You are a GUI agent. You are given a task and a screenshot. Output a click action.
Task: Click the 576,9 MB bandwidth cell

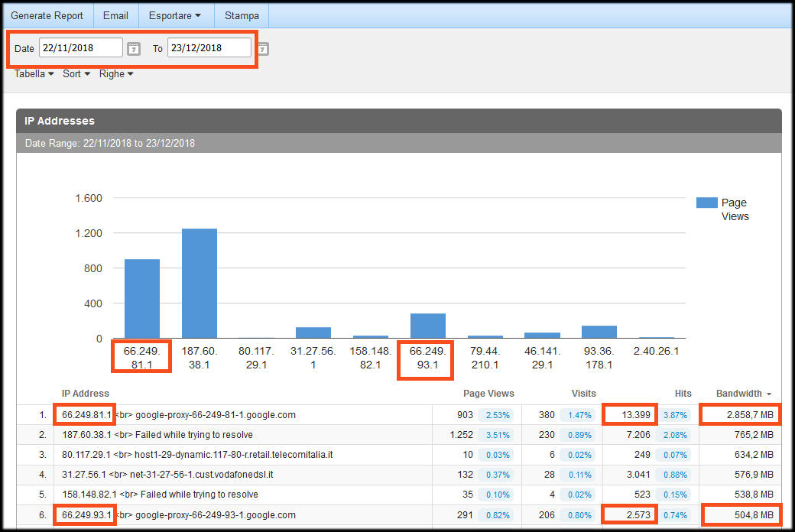point(754,475)
